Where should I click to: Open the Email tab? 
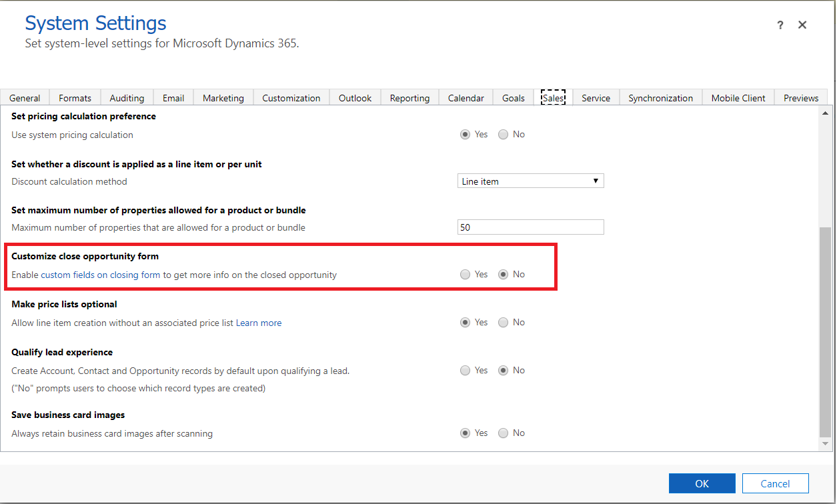(x=173, y=98)
